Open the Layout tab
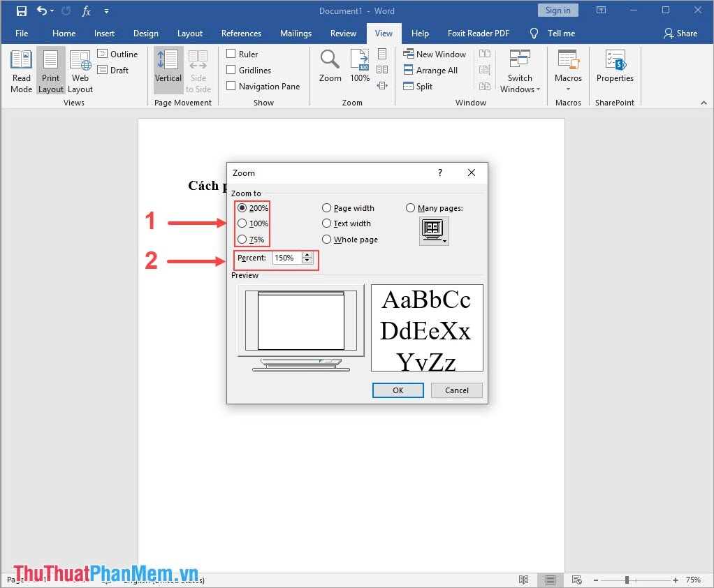The image size is (714, 588). point(190,34)
